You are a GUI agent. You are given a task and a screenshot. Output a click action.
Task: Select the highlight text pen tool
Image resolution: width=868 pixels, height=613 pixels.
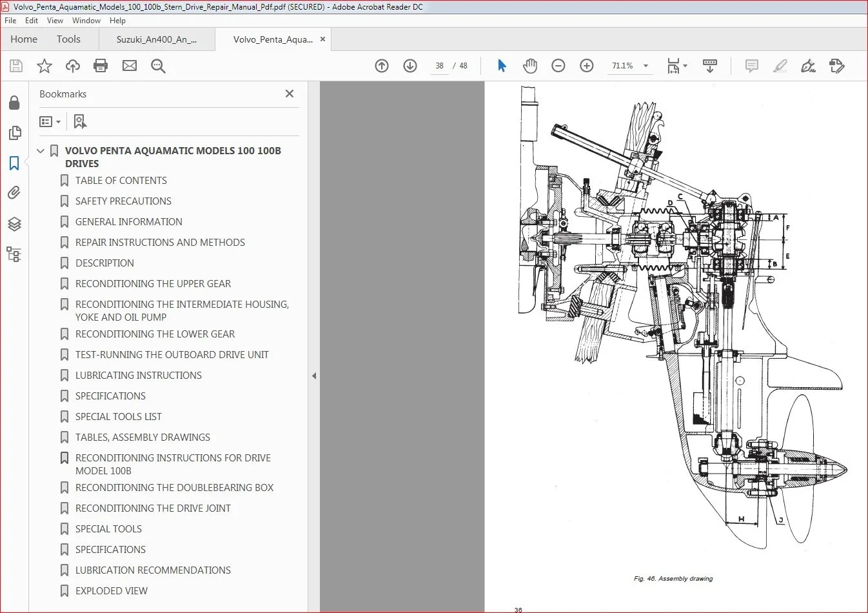780,66
